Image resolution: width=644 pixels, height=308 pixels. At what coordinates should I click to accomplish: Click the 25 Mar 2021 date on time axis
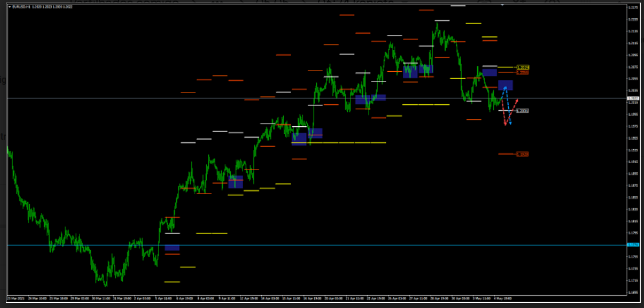(16, 299)
